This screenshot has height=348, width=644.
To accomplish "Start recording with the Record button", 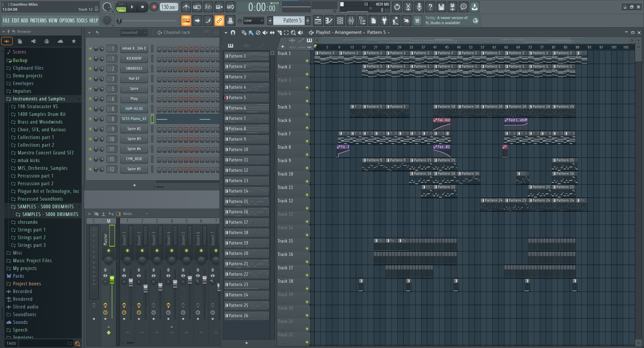I will 154,7.
